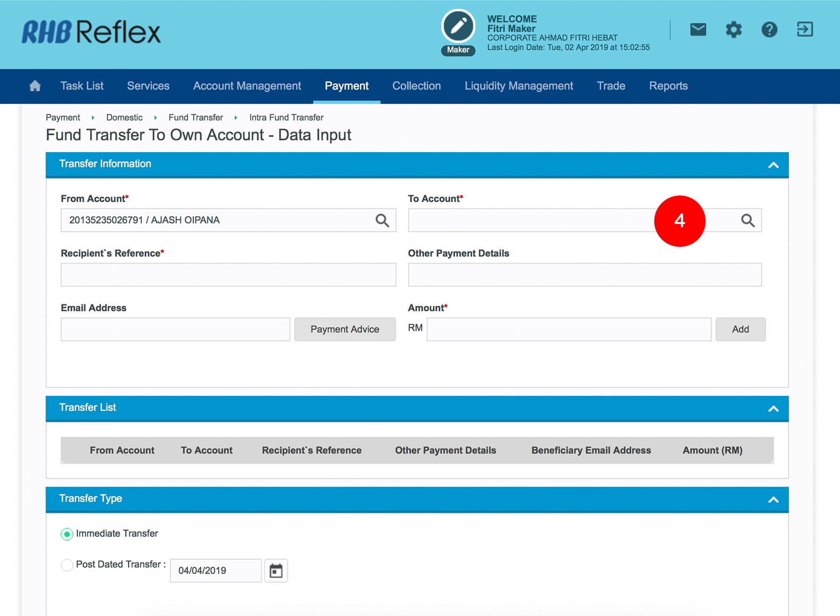
Task: Click the Recipient's Reference input field
Action: [228, 275]
